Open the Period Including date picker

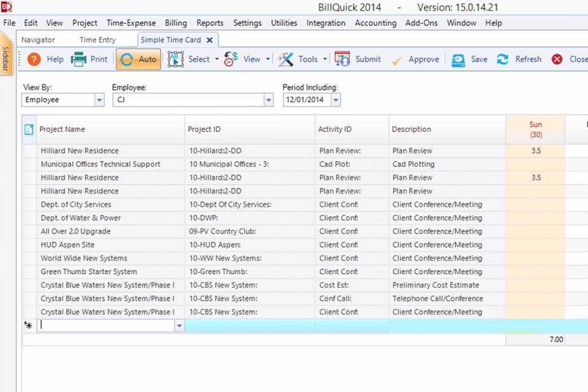(x=336, y=100)
